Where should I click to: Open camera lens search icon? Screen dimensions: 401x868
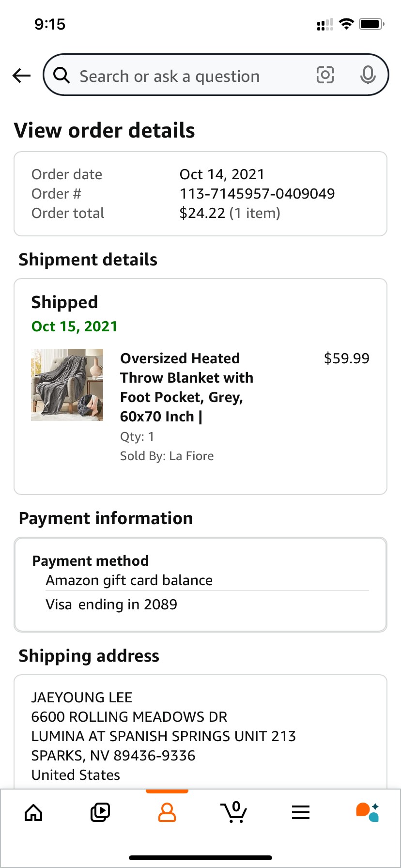(325, 75)
